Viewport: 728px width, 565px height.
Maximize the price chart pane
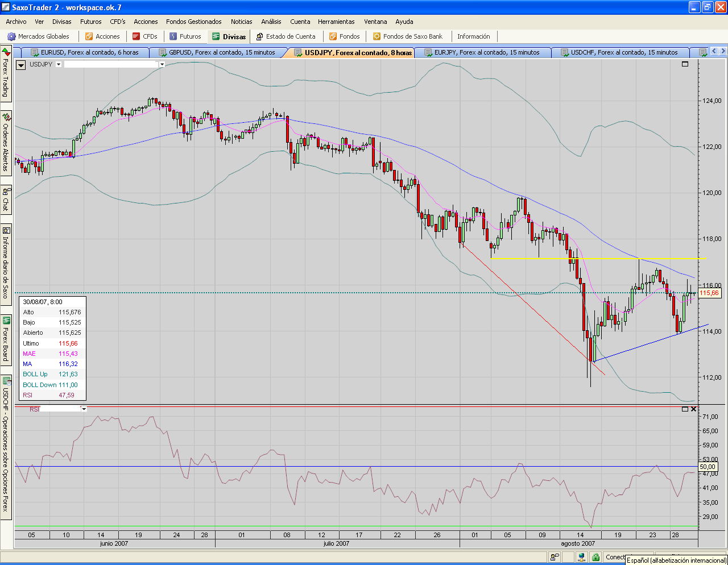click(x=685, y=64)
